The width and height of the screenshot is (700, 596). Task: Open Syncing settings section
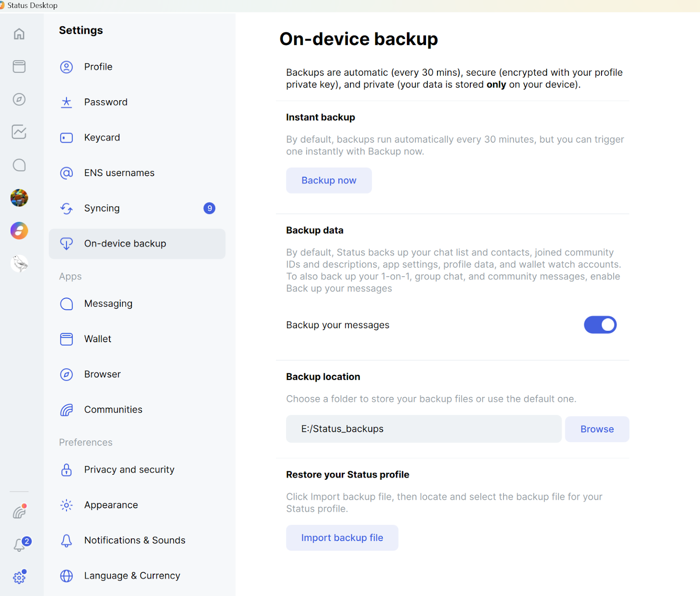pos(101,208)
